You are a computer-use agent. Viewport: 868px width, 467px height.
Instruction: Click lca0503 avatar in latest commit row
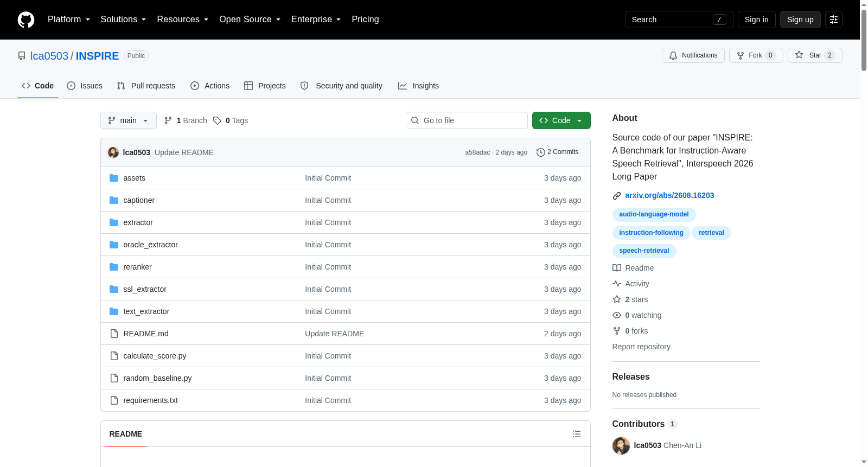(113, 152)
